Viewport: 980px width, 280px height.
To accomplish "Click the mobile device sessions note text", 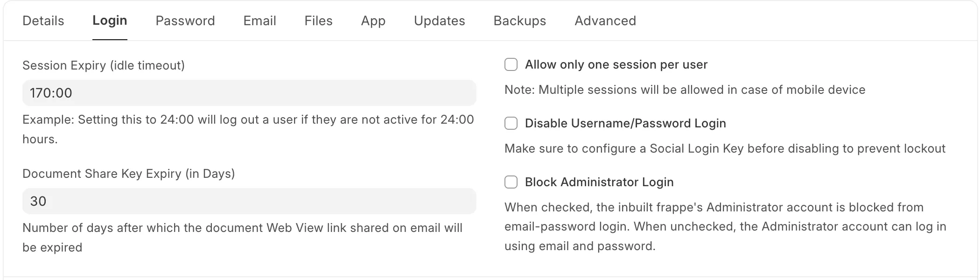I will tap(684, 90).
